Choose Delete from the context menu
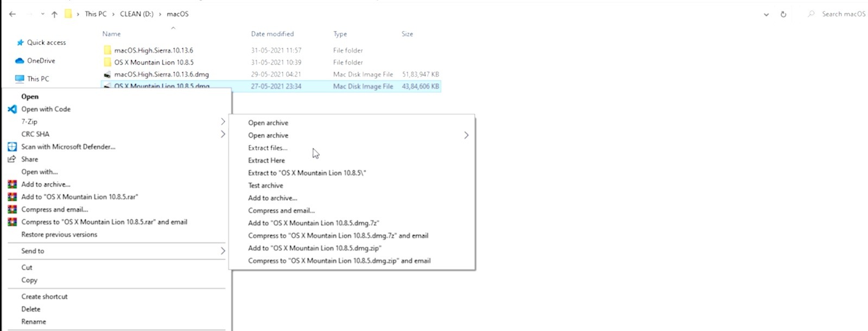This screenshot has height=331, width=868. coord(31,309)
